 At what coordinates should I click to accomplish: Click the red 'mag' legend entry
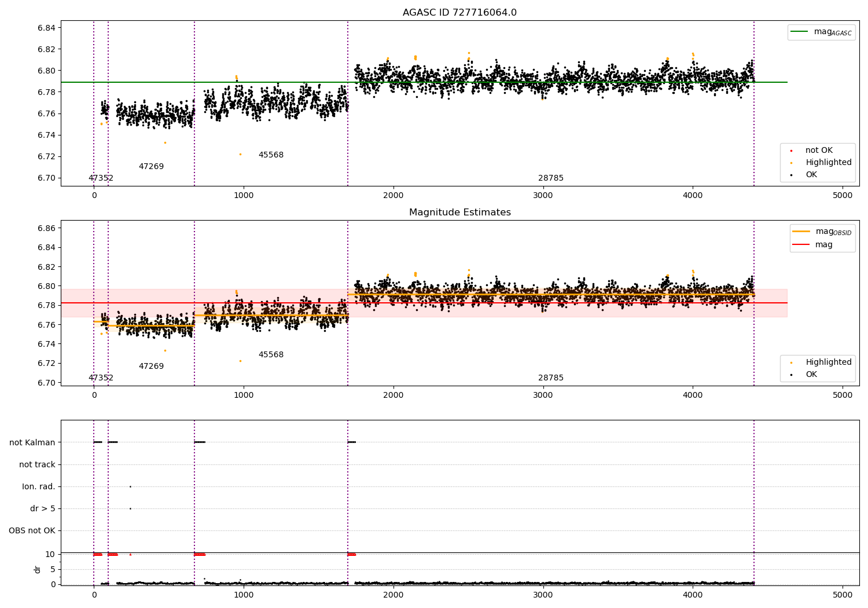pyautogui.click(x=813, y=245)
